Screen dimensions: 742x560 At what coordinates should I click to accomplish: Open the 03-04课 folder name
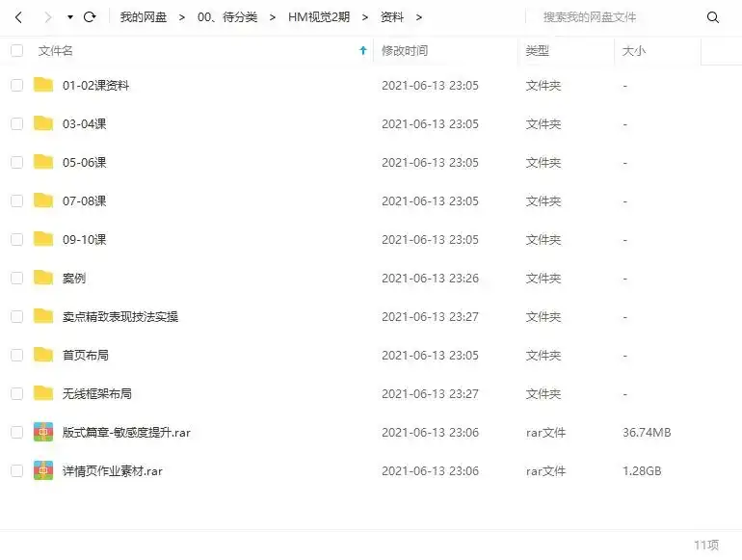tap(84, 124)
